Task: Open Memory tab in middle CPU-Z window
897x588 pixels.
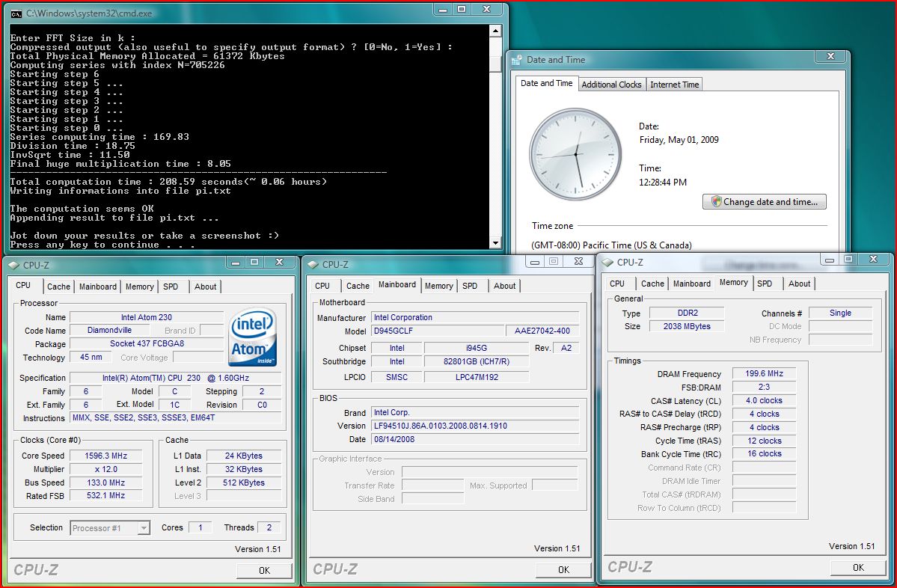Action: pos(439,286)
